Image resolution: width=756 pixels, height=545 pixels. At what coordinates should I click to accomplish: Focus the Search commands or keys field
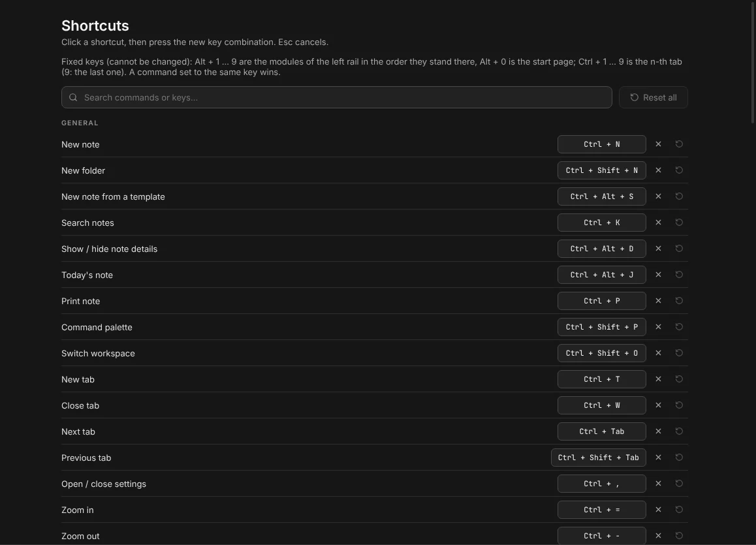[x=336, y=97]
